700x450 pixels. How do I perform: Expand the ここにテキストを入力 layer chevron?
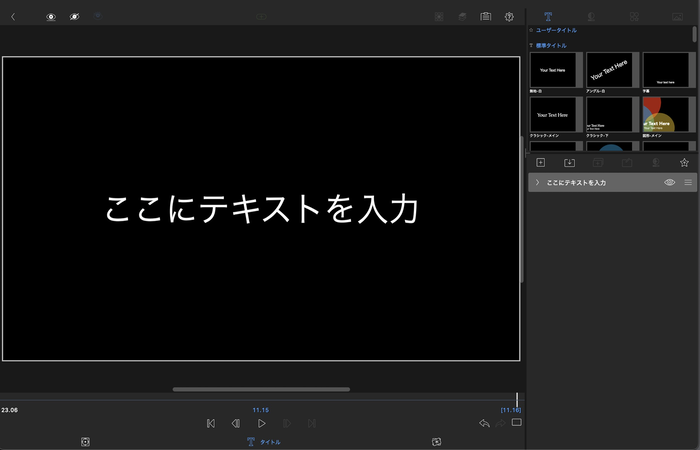tap(537, 183)
